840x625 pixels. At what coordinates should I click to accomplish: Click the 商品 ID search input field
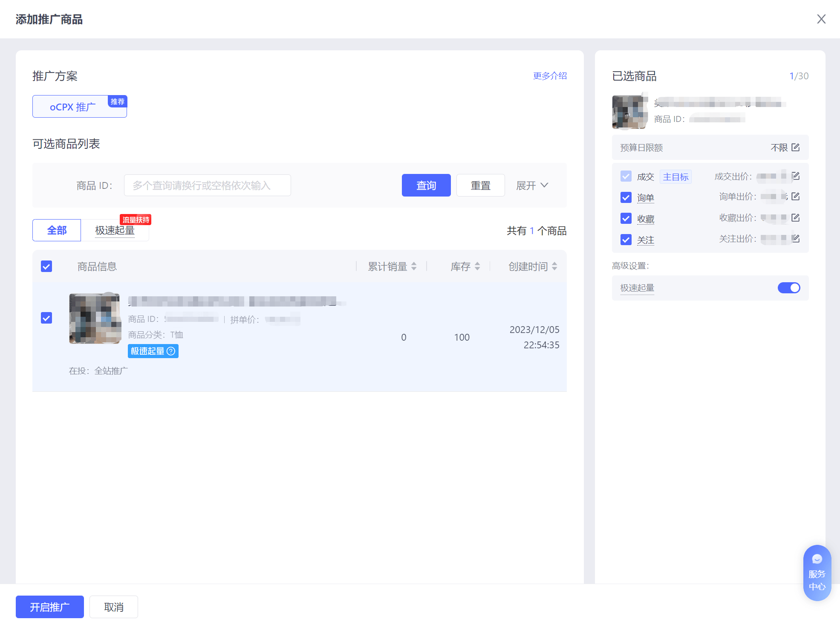click(x=207, y=185)
